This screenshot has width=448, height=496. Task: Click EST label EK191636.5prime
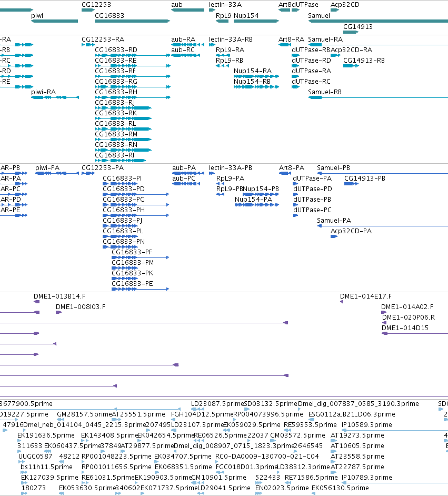coord(46,435)
